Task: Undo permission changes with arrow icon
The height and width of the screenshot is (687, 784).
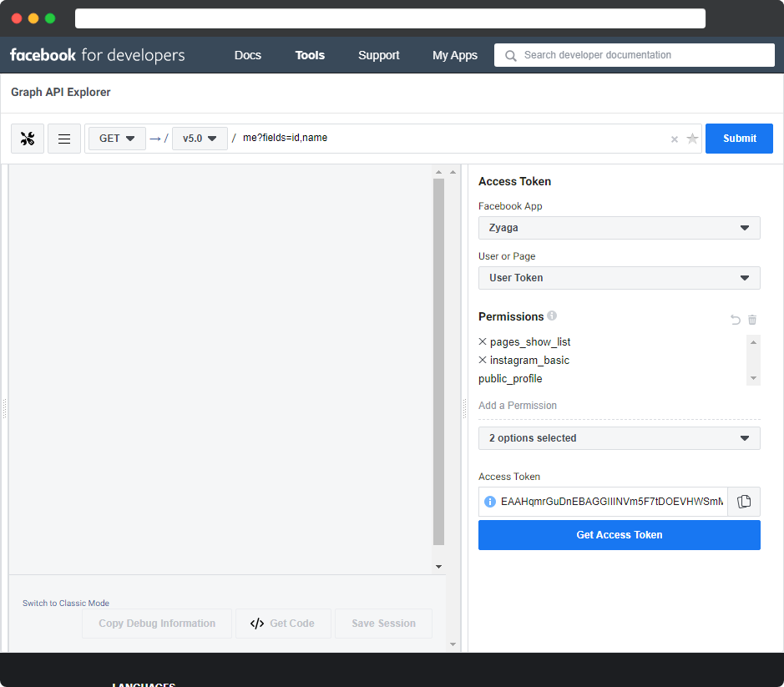Action: [736, 320]
